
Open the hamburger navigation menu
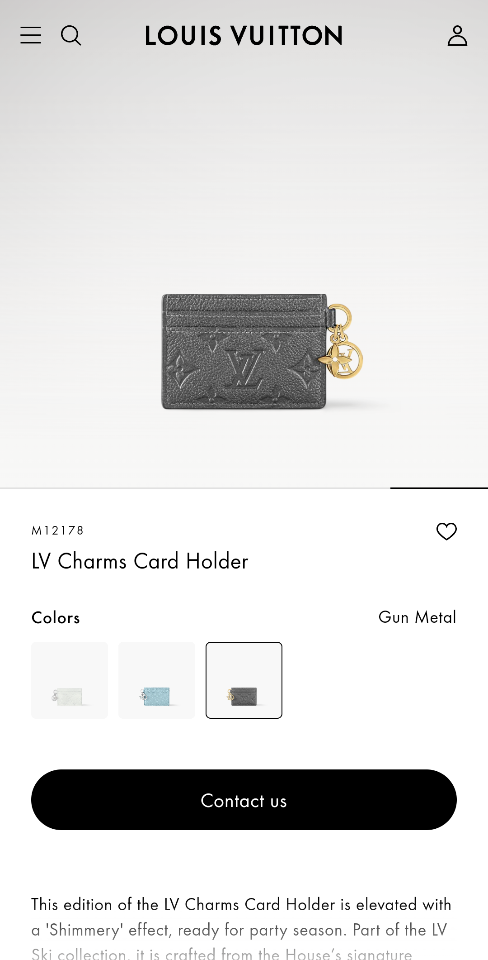coord(31,36)
